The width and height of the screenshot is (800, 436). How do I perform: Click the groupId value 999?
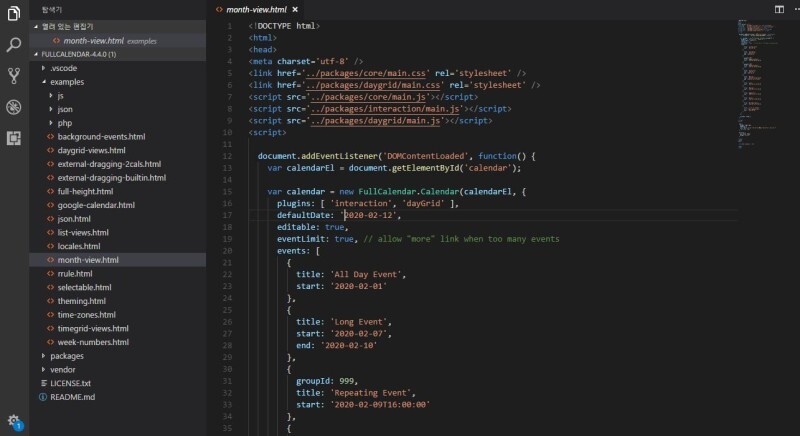[x=346, y=381]
